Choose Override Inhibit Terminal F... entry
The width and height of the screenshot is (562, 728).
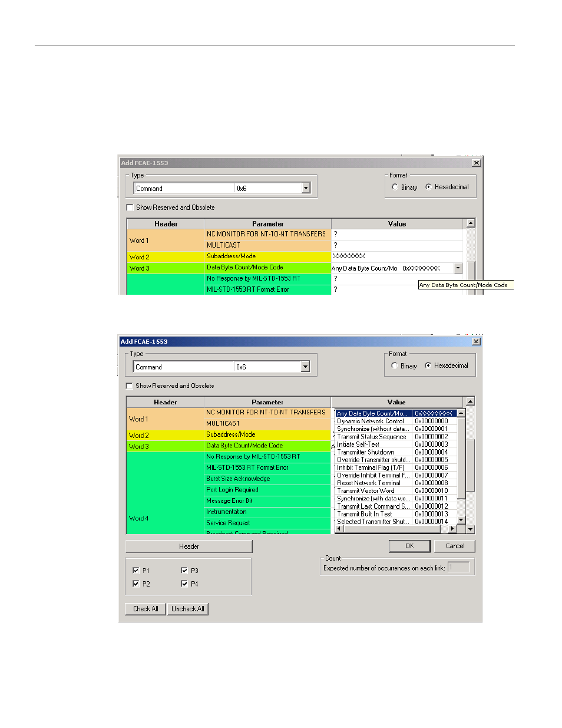click(395, 475)
